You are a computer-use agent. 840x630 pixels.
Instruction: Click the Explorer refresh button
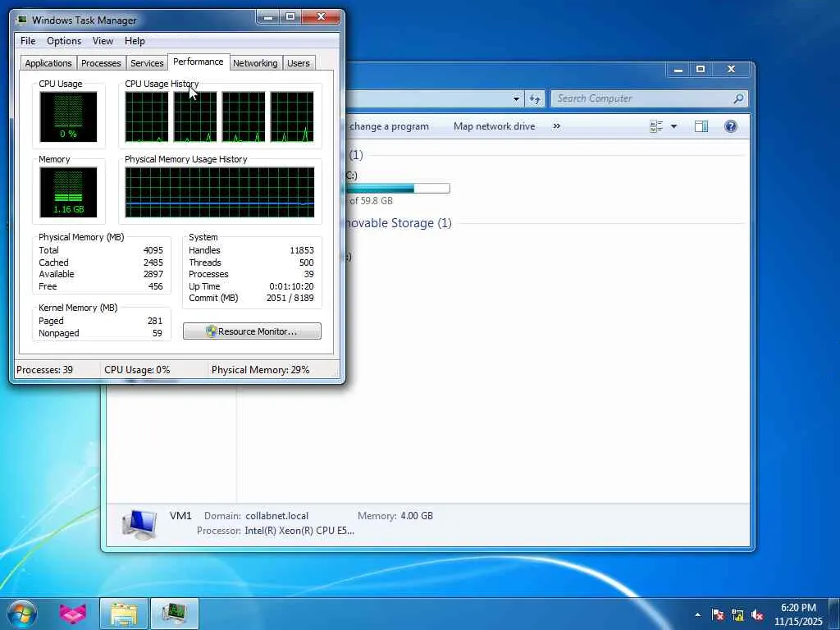[x=535, y=98]
